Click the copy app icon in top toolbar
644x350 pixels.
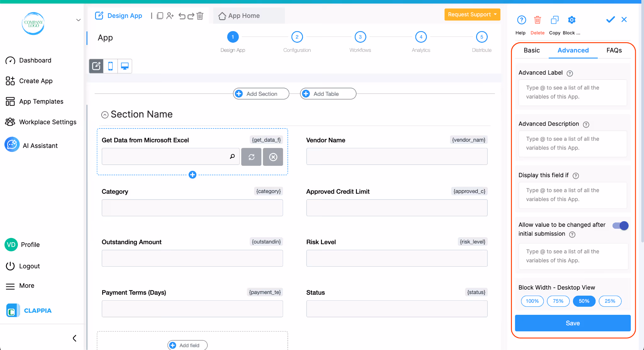pos(160,16)
